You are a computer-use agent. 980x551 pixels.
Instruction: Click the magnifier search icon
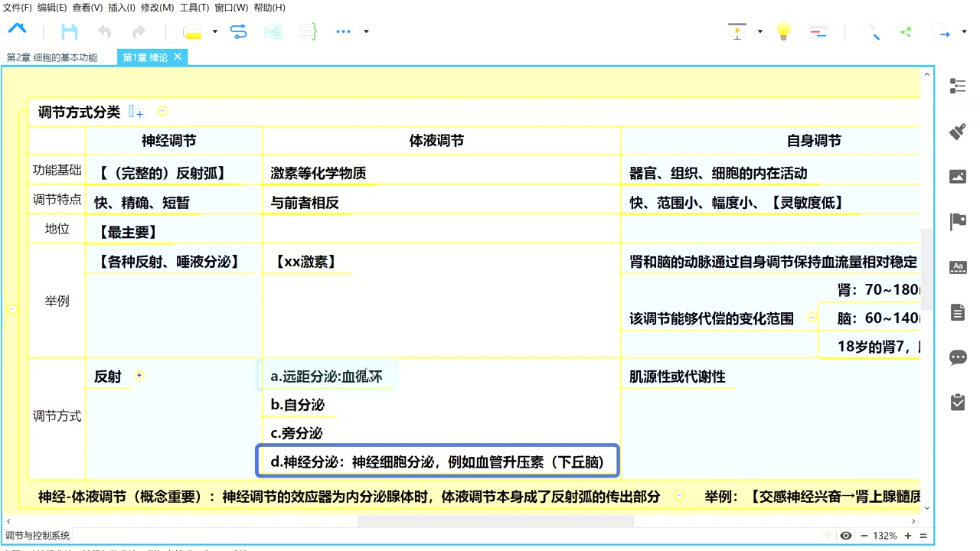873,31
